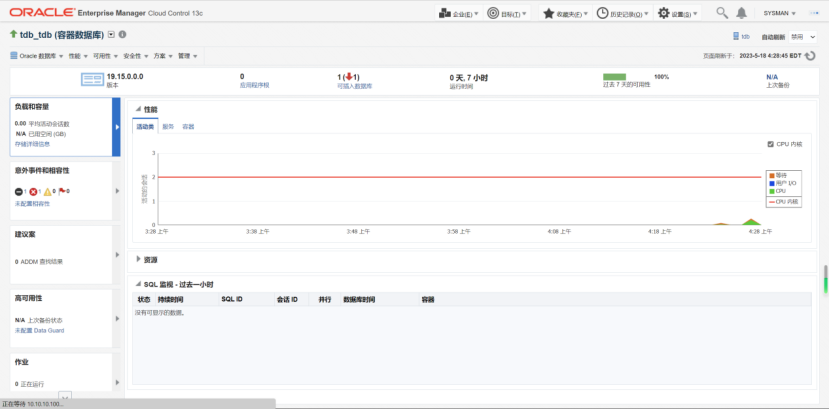
Task: Open the 应用程序根 link
Action: point(255,85)
